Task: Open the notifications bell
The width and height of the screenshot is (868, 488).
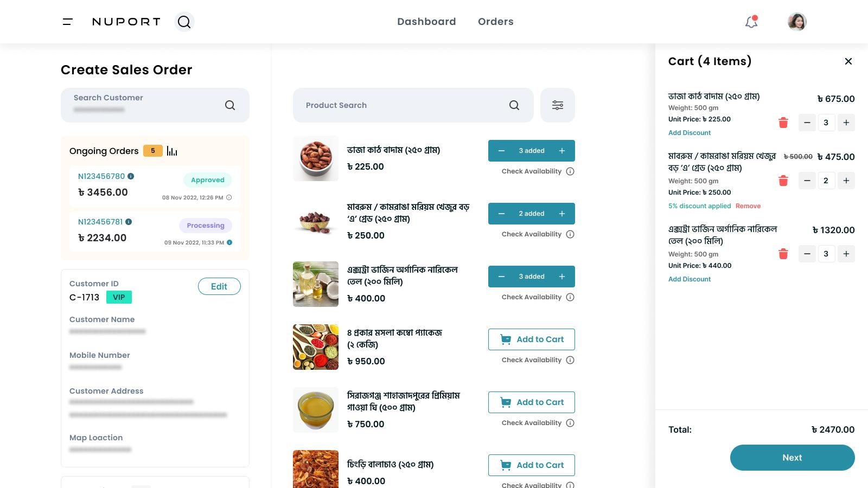Action: [x=751, y=22]
